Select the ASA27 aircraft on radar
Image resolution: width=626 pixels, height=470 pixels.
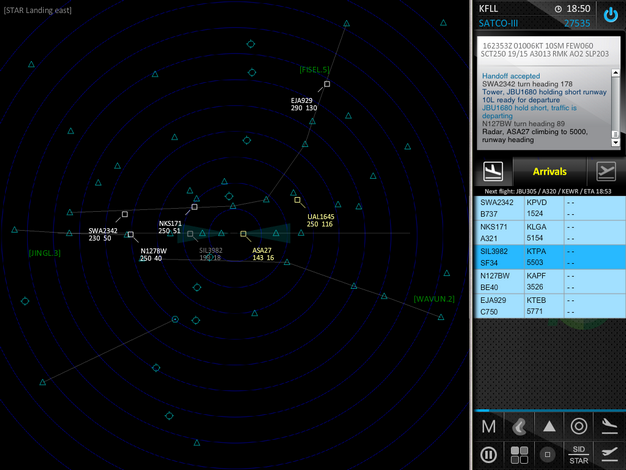coord(243,235)
